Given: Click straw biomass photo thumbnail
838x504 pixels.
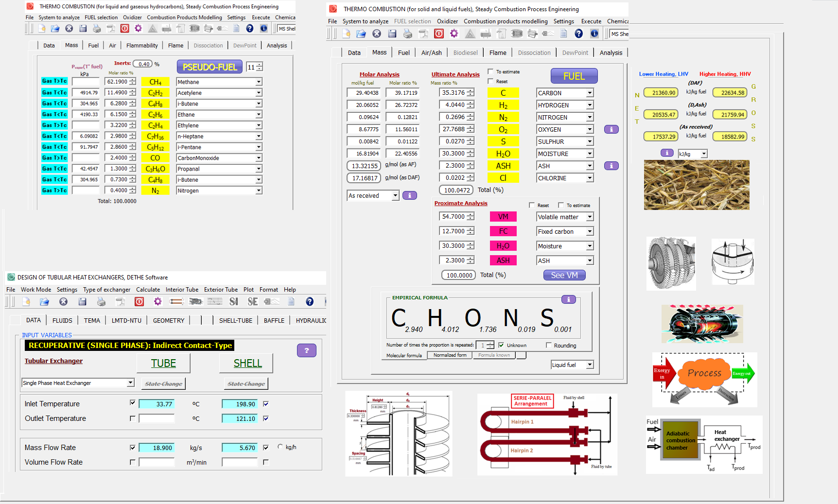Looking at the screenshot, I should (697, 185).
